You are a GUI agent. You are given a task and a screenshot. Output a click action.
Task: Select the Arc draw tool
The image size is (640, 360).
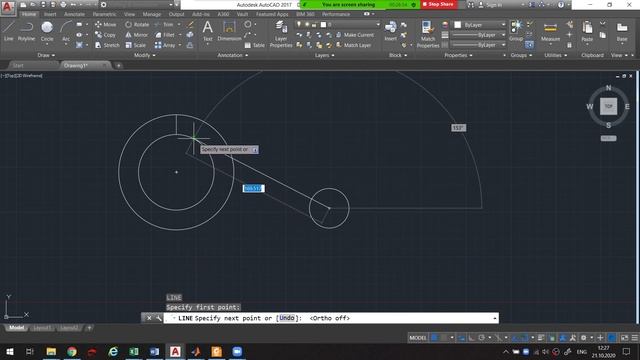pyautogui.click(x=66, y=31)
